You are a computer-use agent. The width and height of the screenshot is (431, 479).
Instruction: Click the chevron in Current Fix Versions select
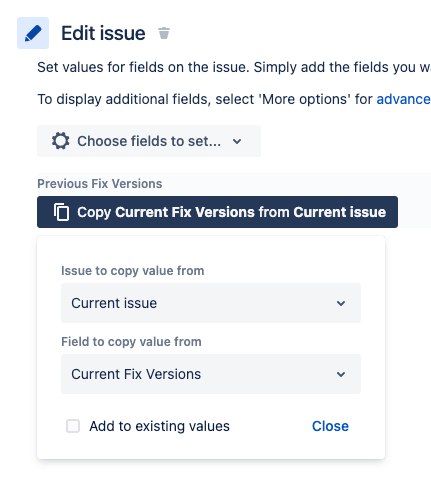pos(341,374)
